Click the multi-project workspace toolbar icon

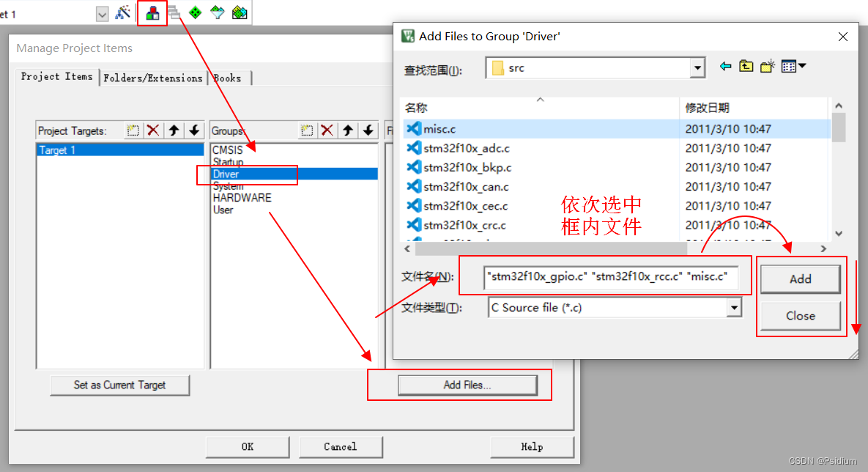[x=174, y=12]
